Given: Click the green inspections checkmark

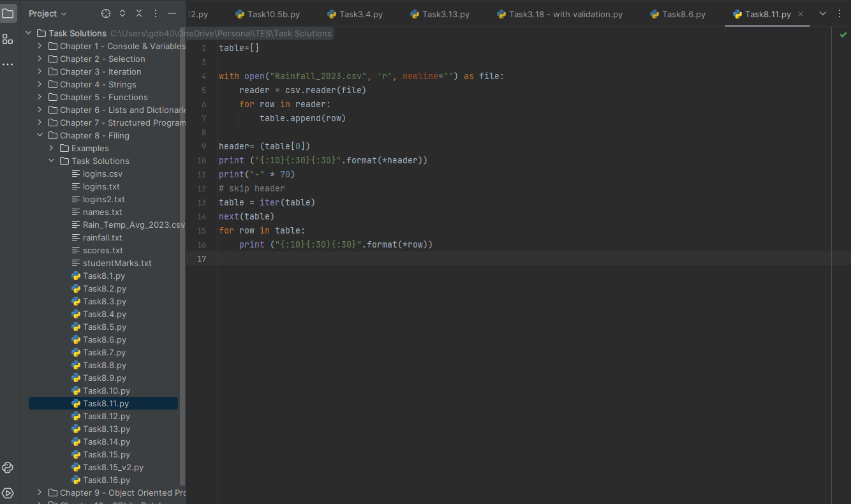Looking at the screenshot, I should coord(843,36).
